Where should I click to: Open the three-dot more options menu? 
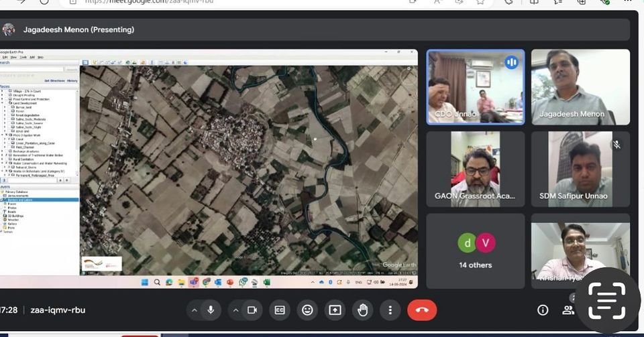[x=390, y=310]
